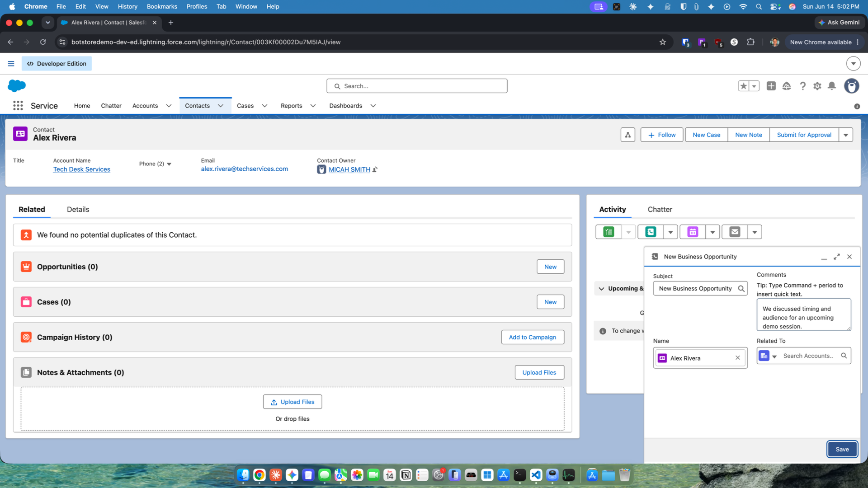This screenshot has width=868, height=488.
Task: Click the Spotlight search icon in menu bar
Action: [x=759, y=6]
